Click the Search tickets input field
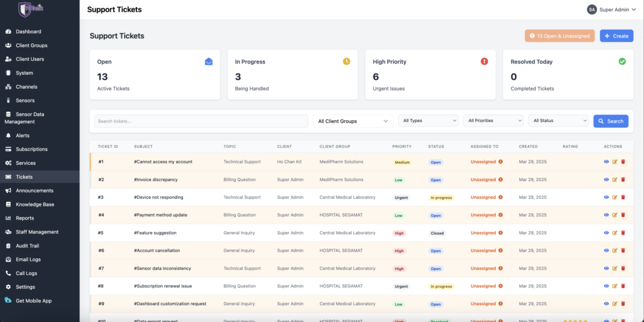644x322 pixels. [x=201, y=121]
